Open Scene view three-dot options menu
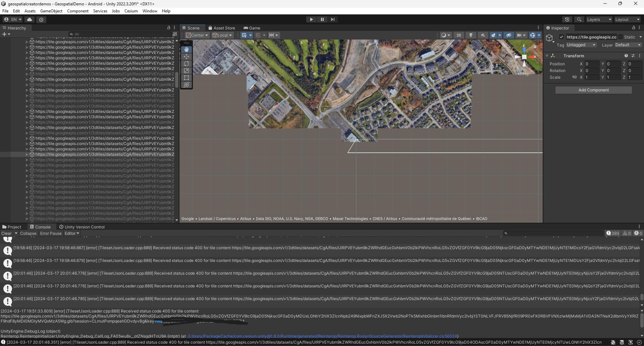644x346 pixels. 538,28
